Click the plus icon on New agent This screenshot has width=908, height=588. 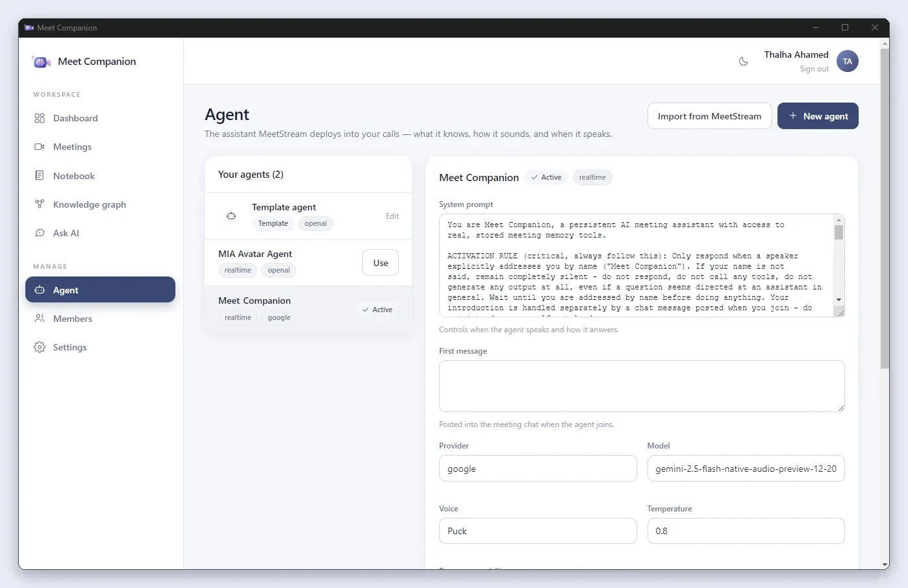793,116
